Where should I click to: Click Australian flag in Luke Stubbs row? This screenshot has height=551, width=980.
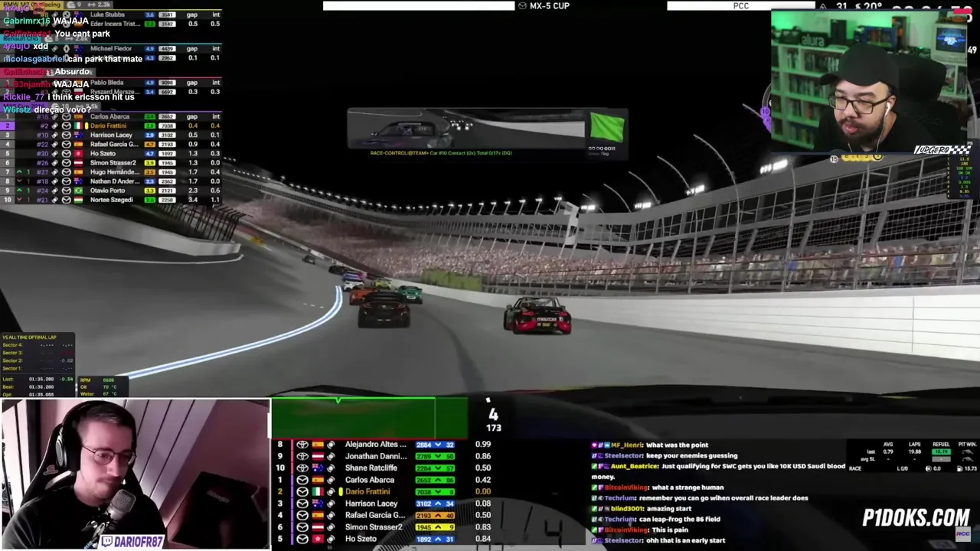pos(77,15)
